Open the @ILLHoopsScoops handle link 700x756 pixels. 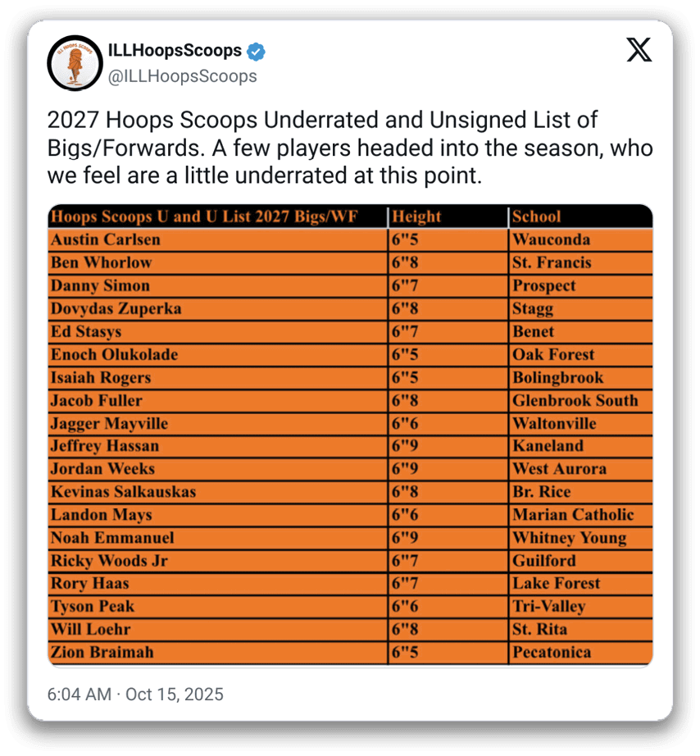pyautogui.click(x=183, y=76)
